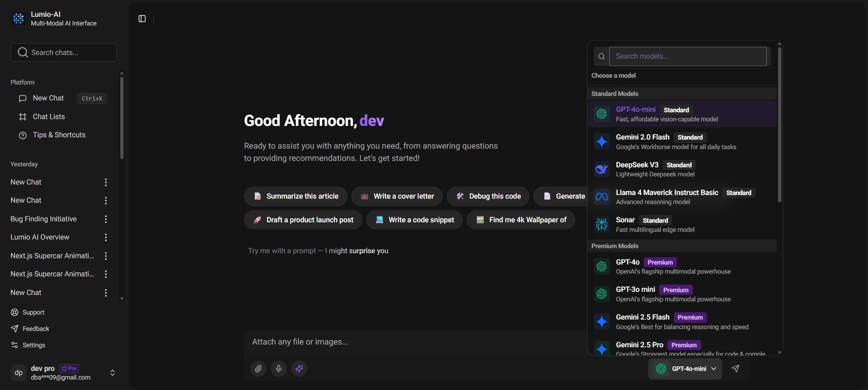Click the Ctrl+X shortcut badge
This screenshot has height=390, width=868.
[92, 98]
